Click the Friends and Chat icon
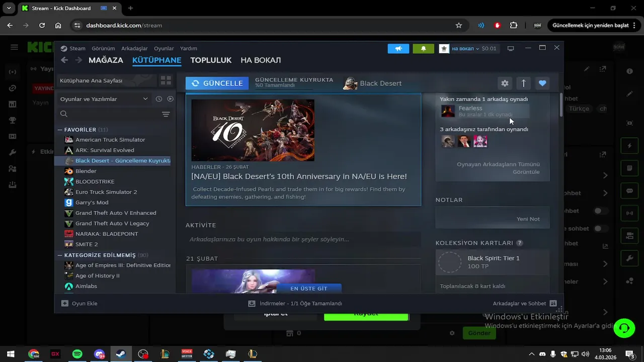 point(553,303)
